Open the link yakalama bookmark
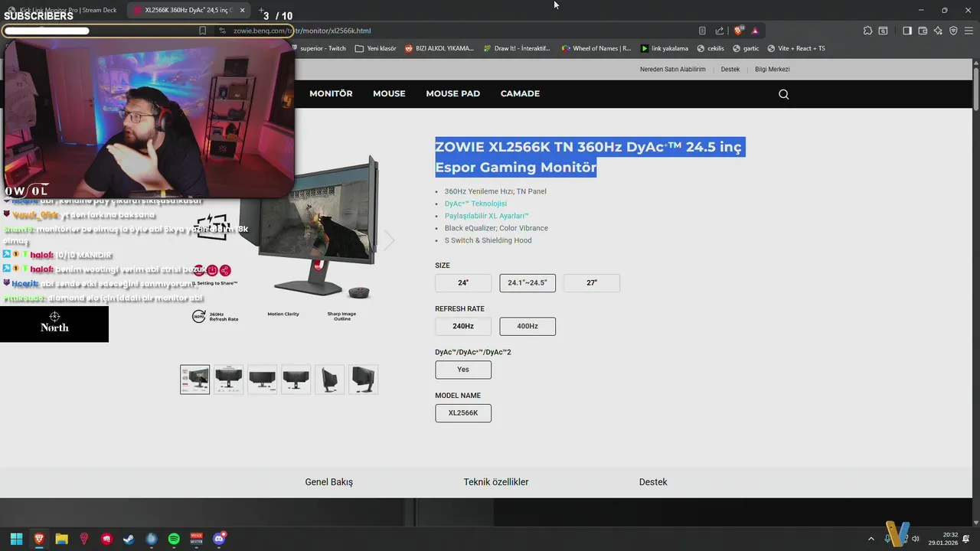Image resolution: width=980 pixels, height=551 pixels. [x=665, y=48]
